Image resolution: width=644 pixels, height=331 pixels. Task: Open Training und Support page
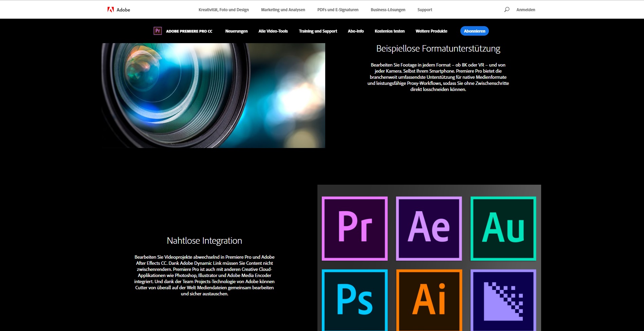[x=318, y=31]
